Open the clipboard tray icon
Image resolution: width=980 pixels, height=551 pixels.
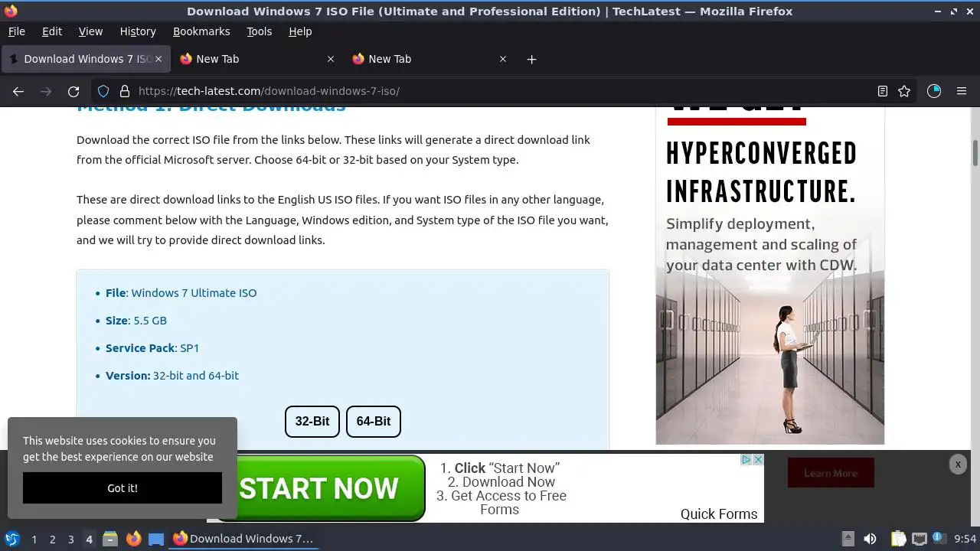point(898,539)
